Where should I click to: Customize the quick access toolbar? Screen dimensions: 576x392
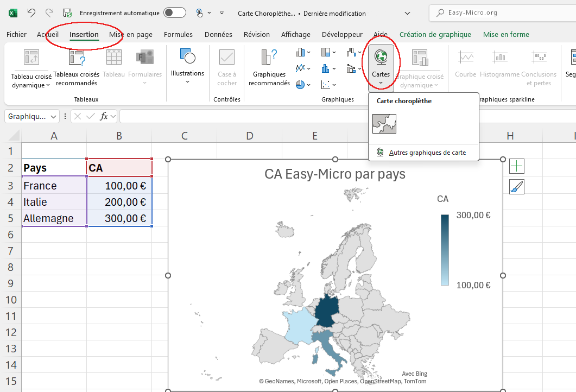(x=222, y=13)
